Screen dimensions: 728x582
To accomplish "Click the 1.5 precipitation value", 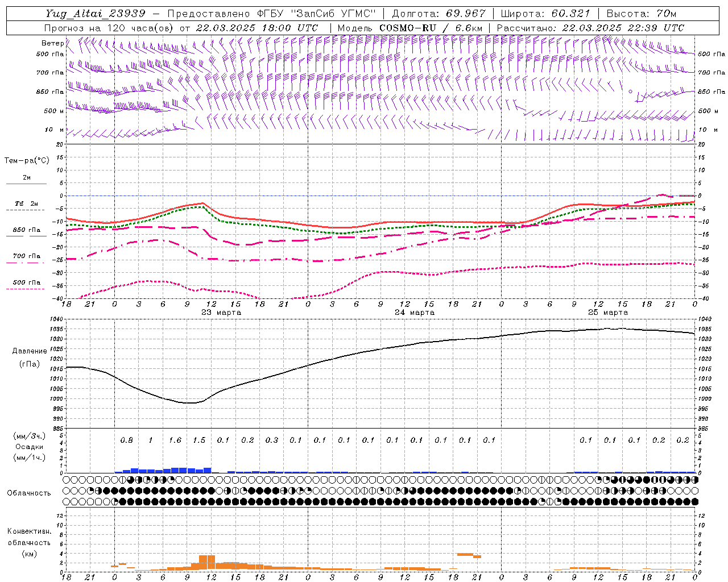I will coord(199,440).
